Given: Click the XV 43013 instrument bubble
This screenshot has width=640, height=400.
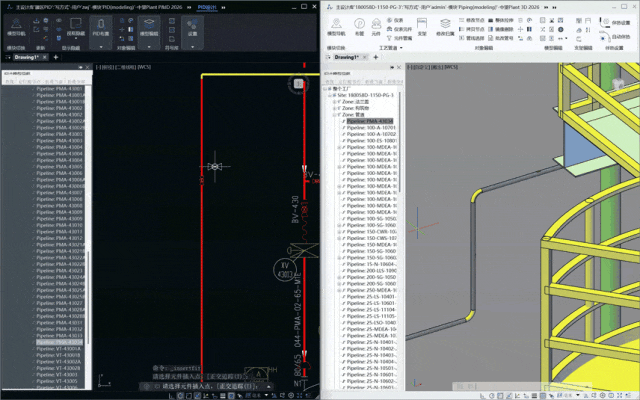Looking at the screenshot, I should click(285, 270).
